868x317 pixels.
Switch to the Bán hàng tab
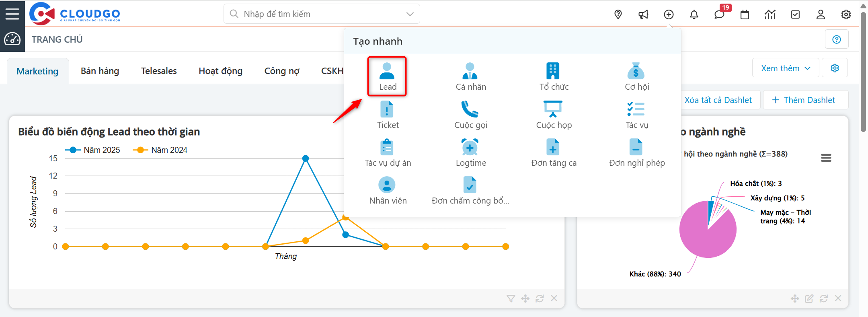coord(100,71)
